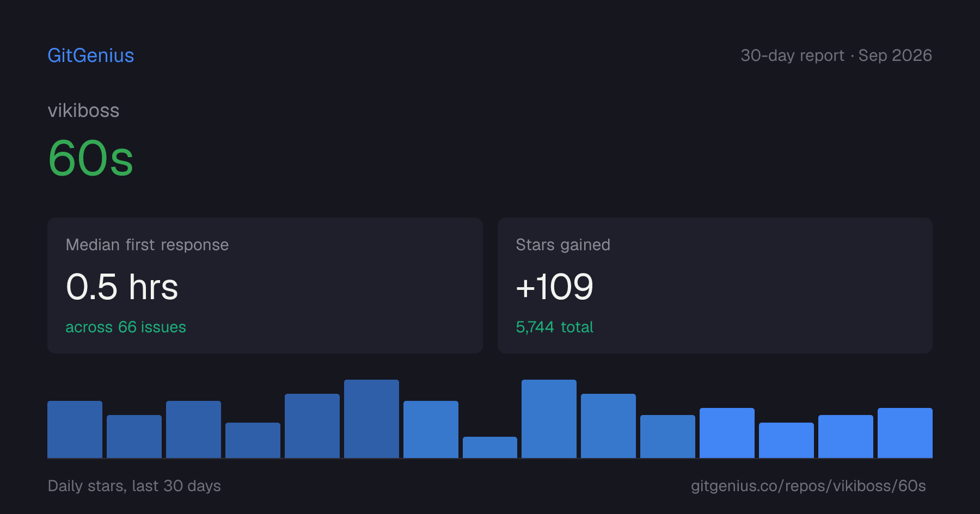Select the tallest bar just after the shortest bar
This screenshot has width=980, height=514.
pos(549,419)
